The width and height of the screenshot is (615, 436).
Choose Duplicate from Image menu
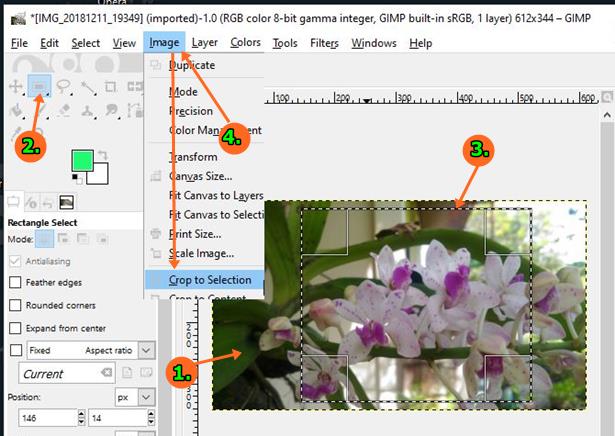[204, 65]
